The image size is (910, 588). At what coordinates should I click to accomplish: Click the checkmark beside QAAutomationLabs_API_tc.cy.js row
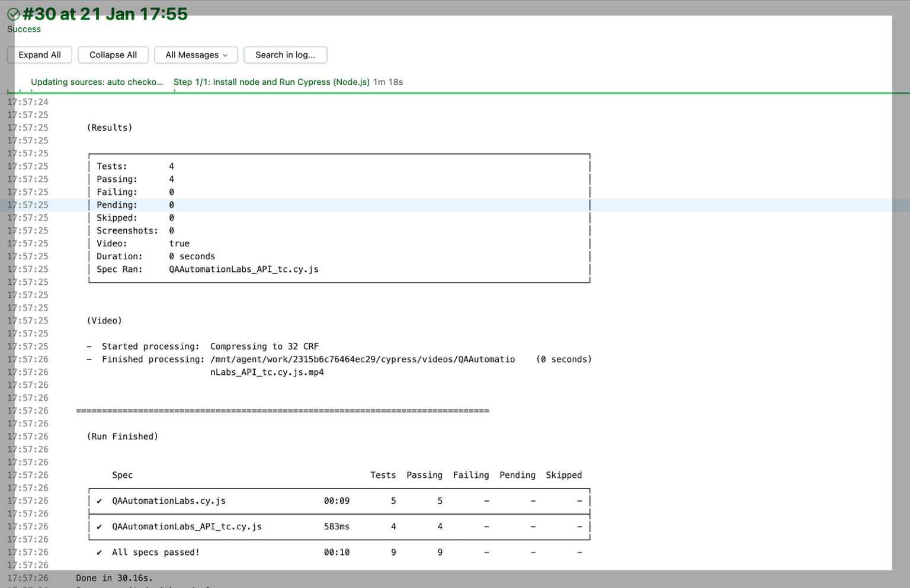[100, 526]
